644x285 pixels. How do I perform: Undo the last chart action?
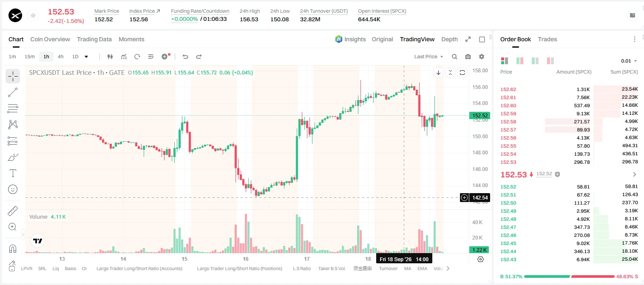click(185, 57)
